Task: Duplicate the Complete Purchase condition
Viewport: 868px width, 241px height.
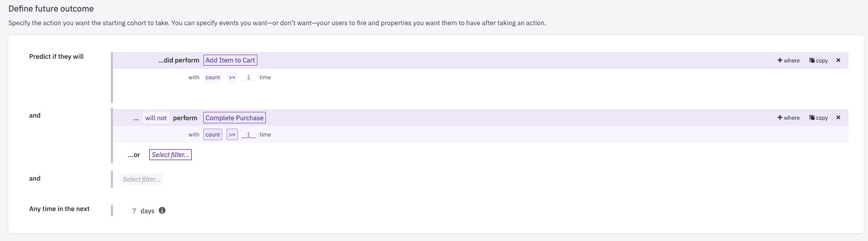Action: click(818, 118)
